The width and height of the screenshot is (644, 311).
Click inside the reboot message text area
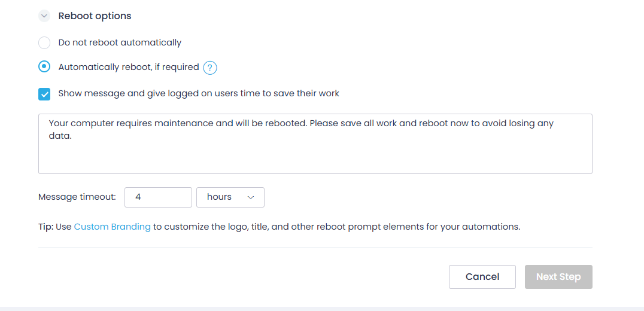(x=315, y=155)
